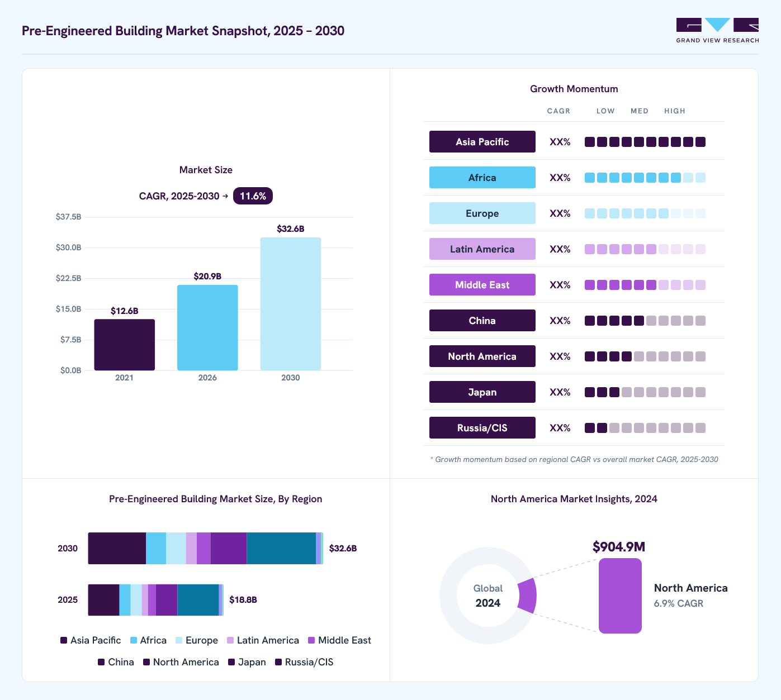The image size is (781, 700).
Task: Click the Russia/CIS region label
Action: (482, 428)
